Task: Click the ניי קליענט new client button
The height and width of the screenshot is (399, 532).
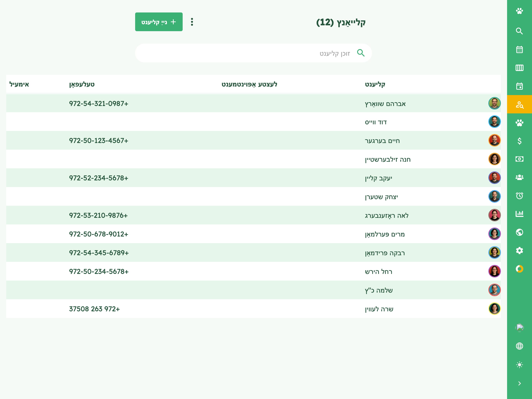Action: (159, 22)
